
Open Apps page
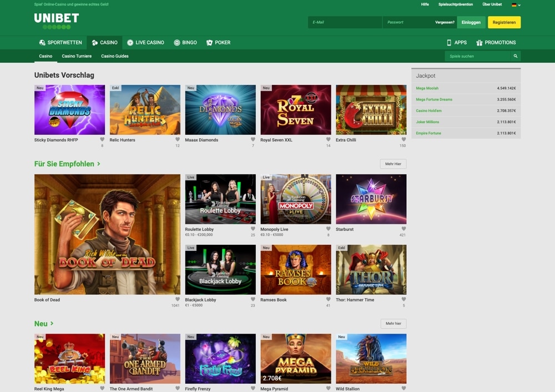(x=457, y=43)
